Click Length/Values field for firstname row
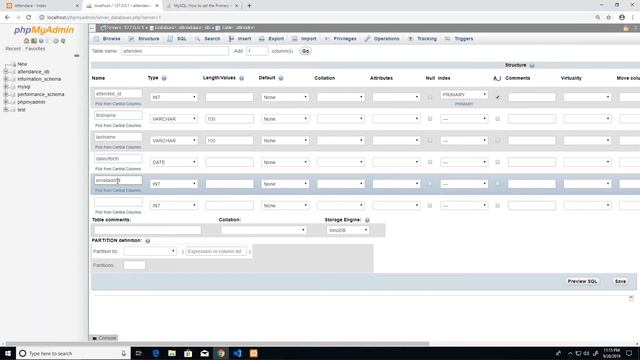This screenshot has height=360, width=640. point(229,119)
